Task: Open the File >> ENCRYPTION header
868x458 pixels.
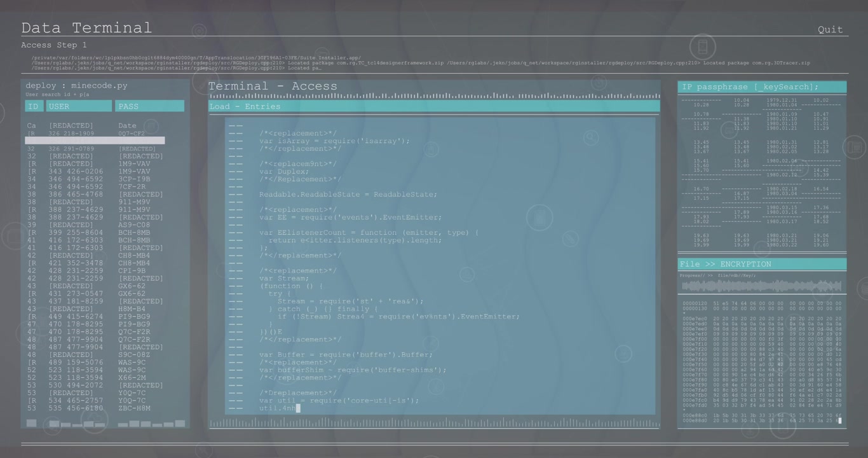Action: coord(762,264)
